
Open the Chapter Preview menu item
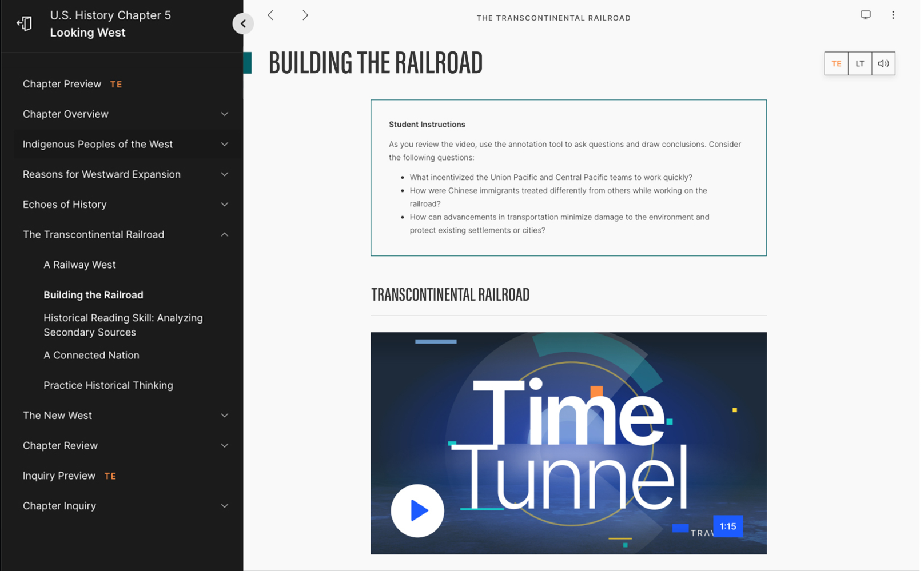click(62, 84)
